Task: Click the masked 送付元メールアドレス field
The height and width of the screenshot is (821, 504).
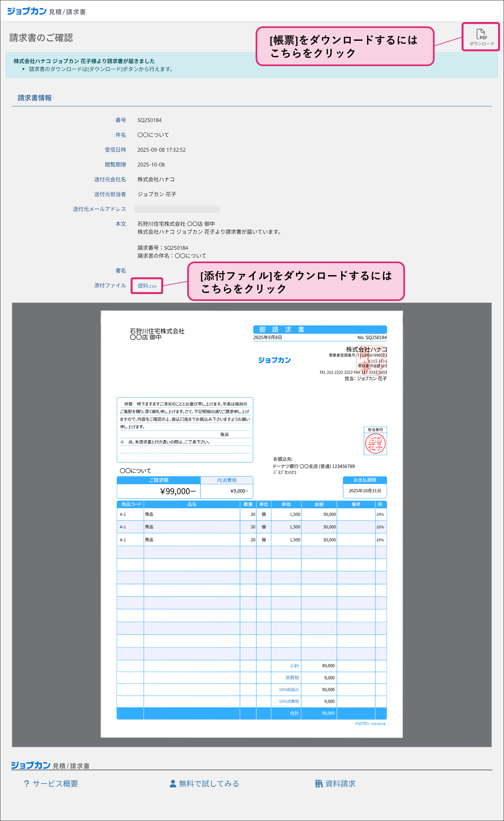Action: (177, 209)
